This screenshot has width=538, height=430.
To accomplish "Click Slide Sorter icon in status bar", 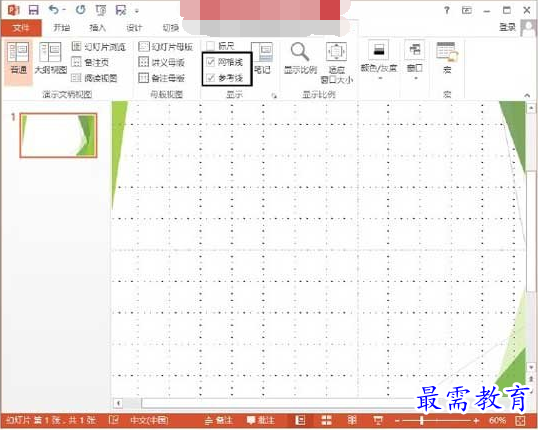I will (326, 420).
